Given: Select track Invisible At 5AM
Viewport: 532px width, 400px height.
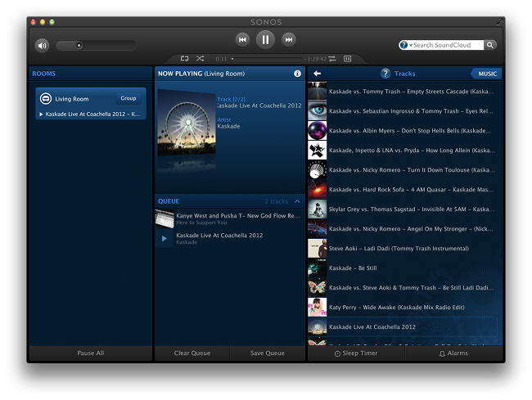Looking at the screenshot, I should (x=405, y=209).
